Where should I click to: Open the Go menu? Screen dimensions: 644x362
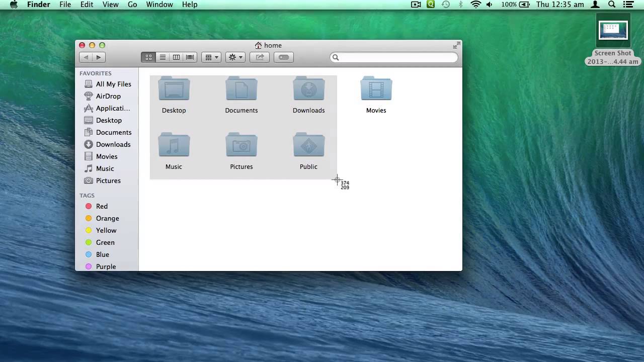click(x=132, y=5)
